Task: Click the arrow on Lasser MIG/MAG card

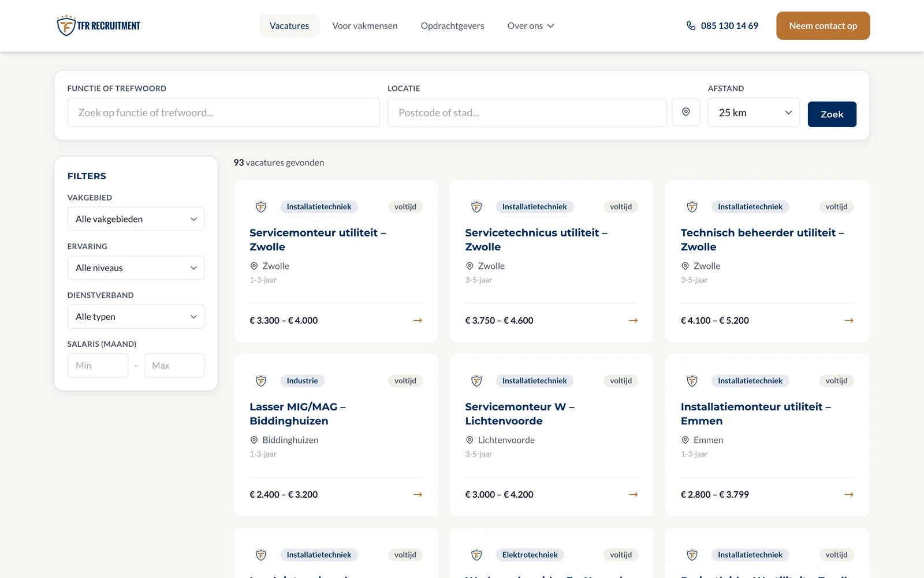Action: 418,494
